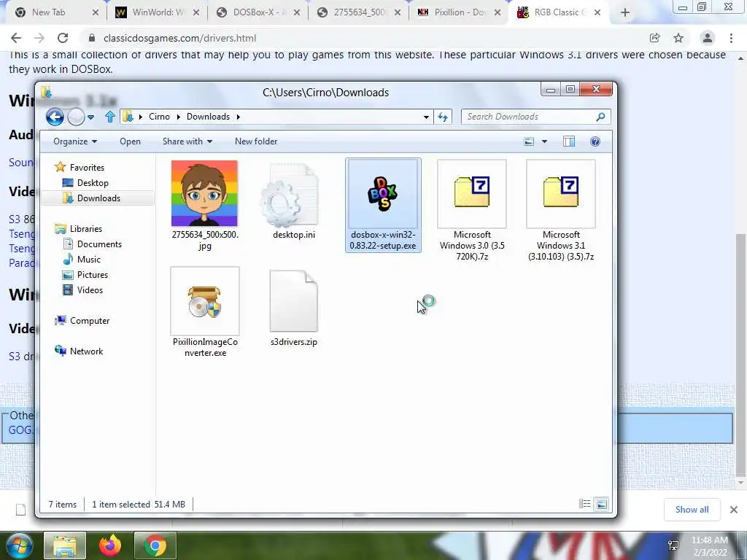Bookmark this page with the star icon
747x560 pixels.
point(678,38)
